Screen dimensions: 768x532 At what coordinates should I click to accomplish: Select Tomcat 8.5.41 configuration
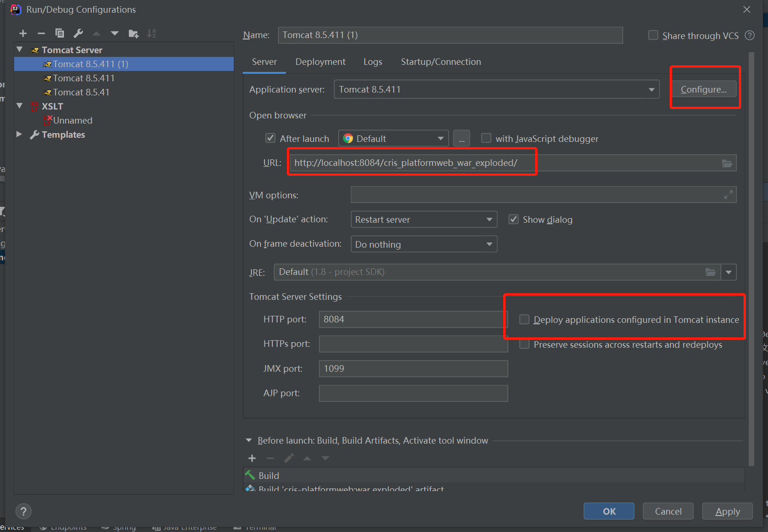[124, 92]
